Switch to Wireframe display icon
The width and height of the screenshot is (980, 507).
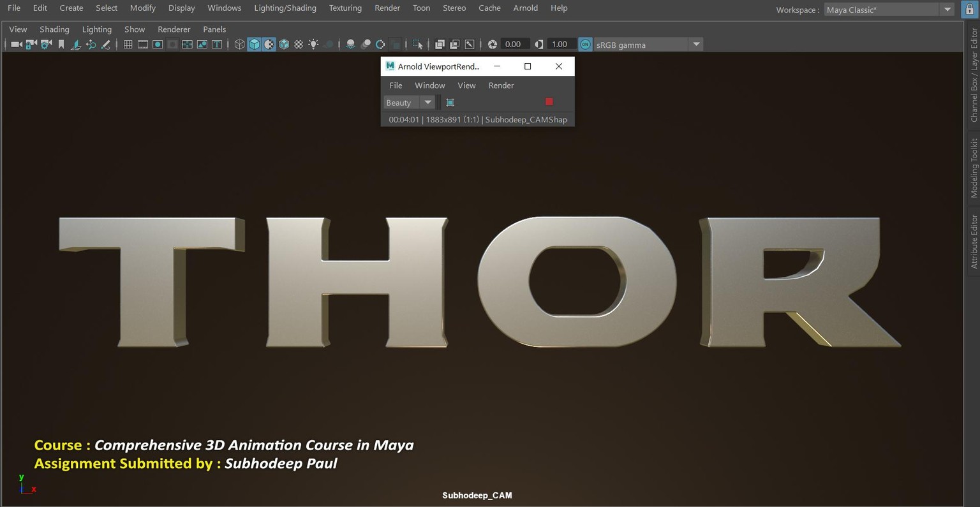(239, 44)
